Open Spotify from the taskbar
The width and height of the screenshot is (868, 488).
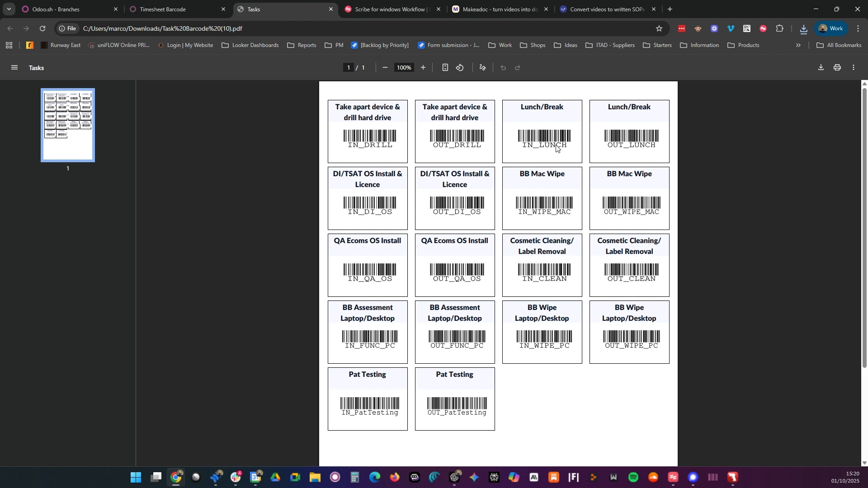[633, 478]
